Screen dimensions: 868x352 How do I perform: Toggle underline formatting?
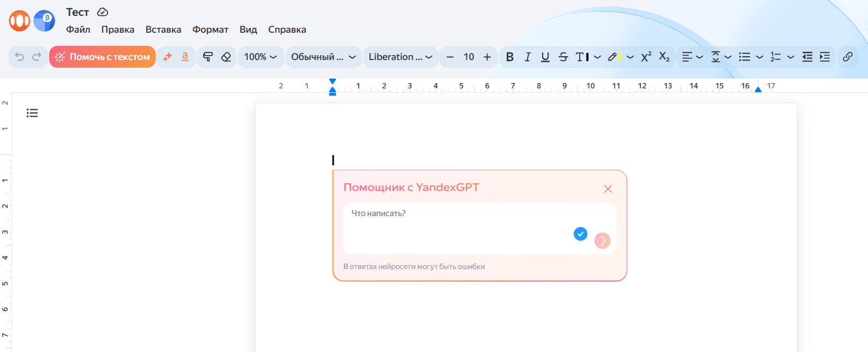pos(545,57)
